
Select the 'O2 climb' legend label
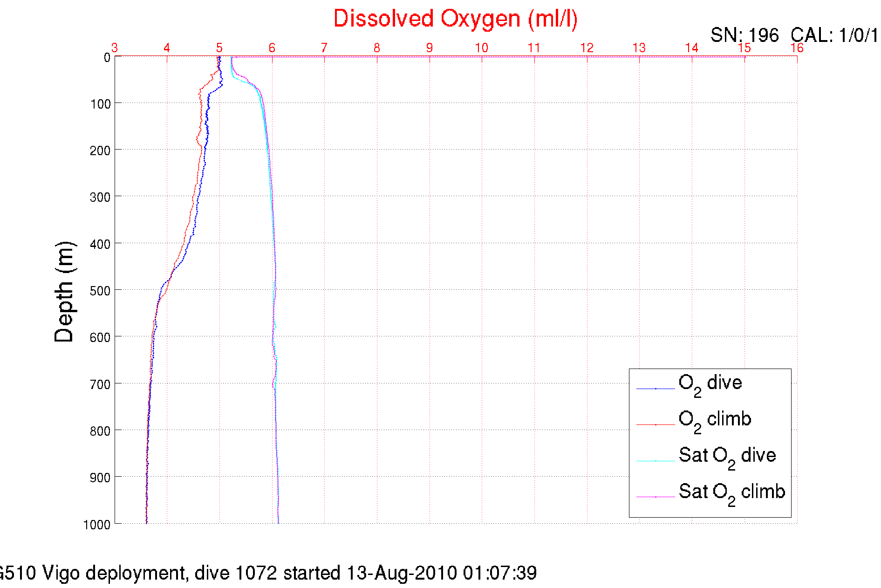point(714,420)
